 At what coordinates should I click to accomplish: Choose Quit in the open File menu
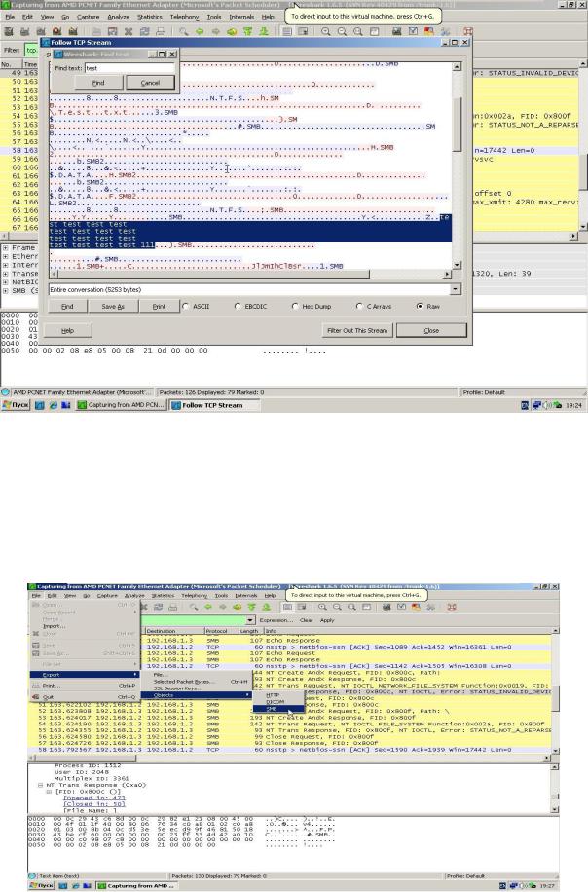pos(83,697)
